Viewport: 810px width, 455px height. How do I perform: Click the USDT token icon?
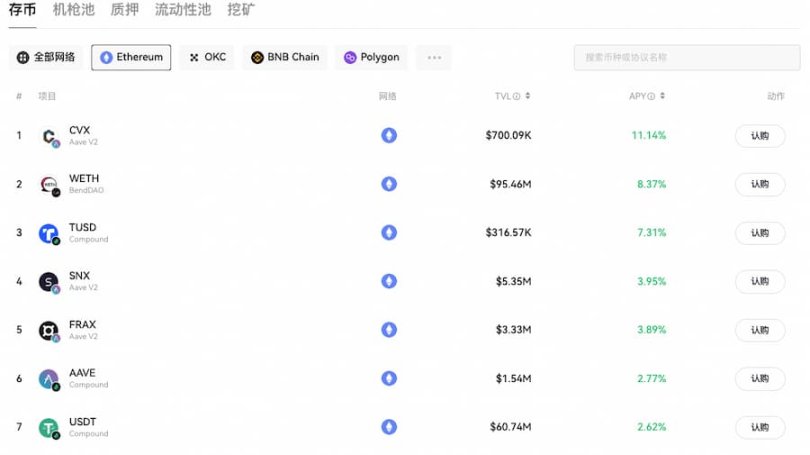click(49, 428)
